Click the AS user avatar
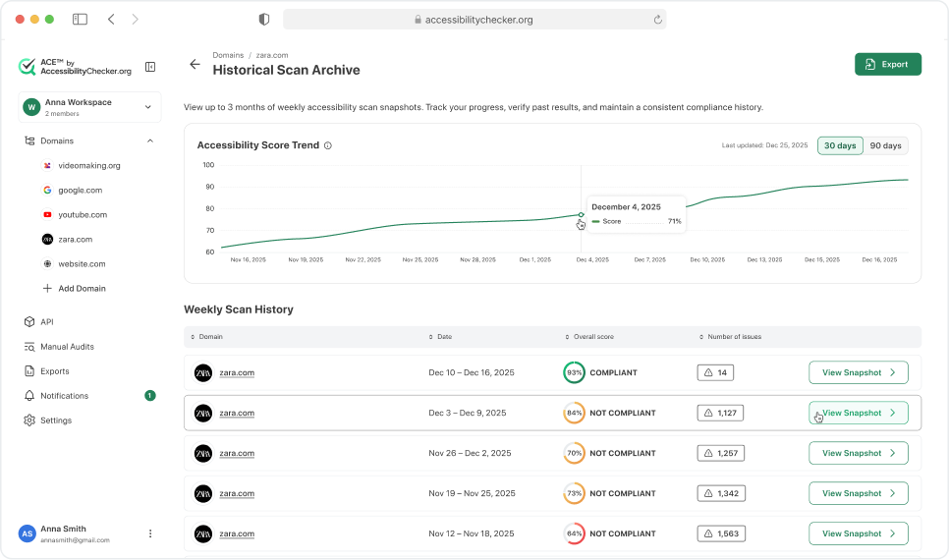The image size is (949, 560). click(28, 533)
